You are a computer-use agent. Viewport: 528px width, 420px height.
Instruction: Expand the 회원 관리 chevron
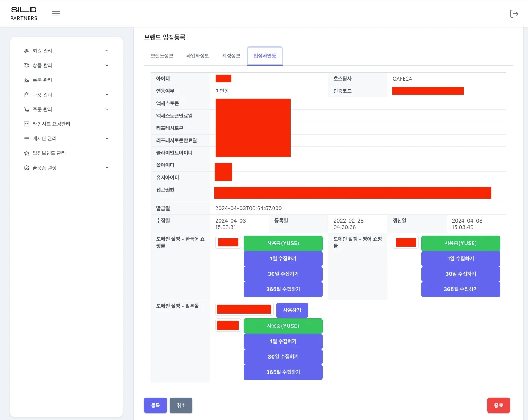pos(107,51)
